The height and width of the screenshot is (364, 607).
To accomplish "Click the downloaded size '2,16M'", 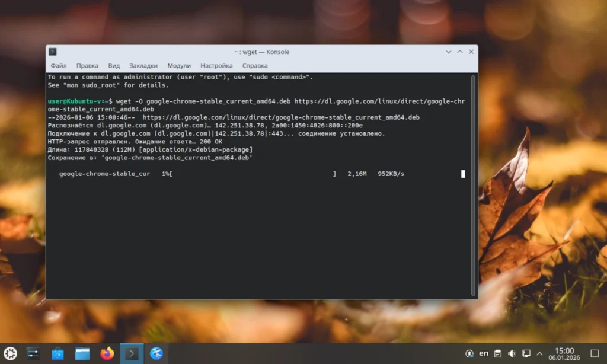I will 357,174.
